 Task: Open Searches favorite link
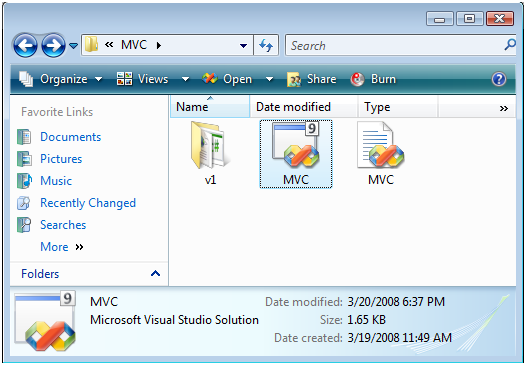[63, 225]
